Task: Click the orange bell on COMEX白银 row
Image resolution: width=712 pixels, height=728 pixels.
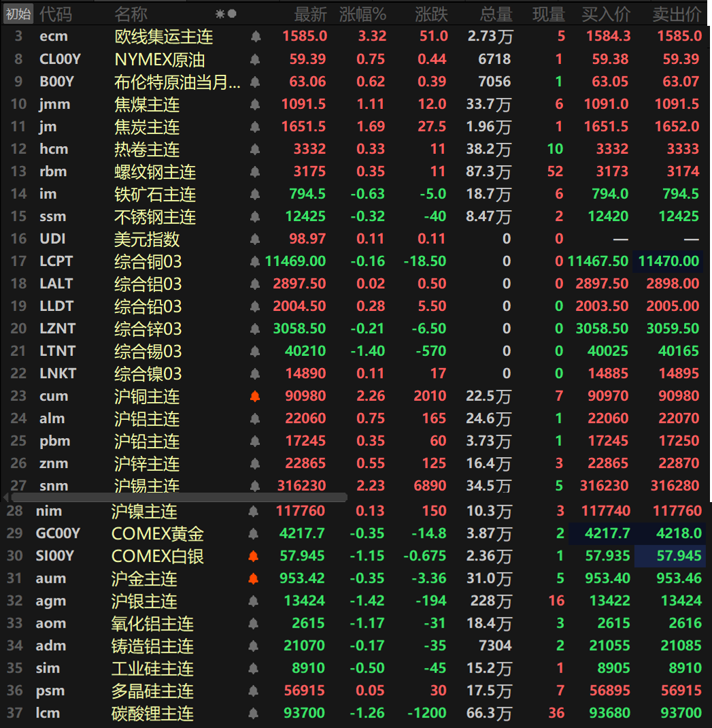Action: coord(253,557)
